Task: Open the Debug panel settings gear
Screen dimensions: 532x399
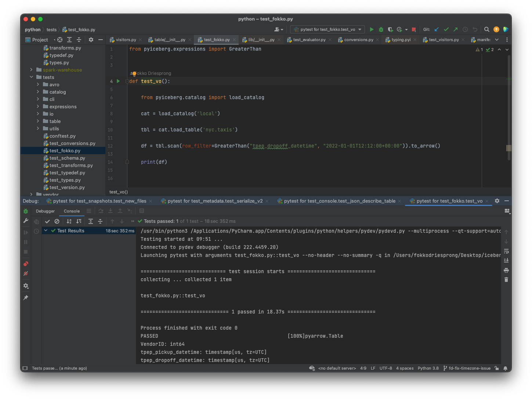Action: [497, 201]
